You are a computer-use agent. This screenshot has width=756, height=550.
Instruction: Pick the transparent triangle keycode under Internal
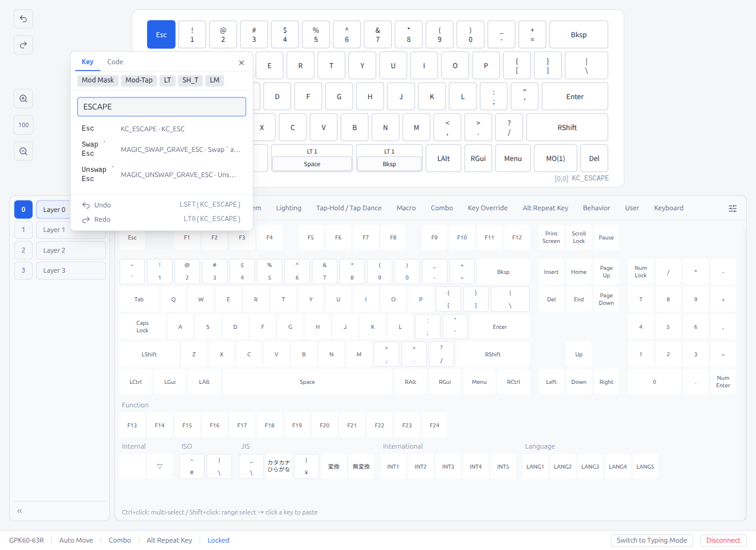(160, 466)
